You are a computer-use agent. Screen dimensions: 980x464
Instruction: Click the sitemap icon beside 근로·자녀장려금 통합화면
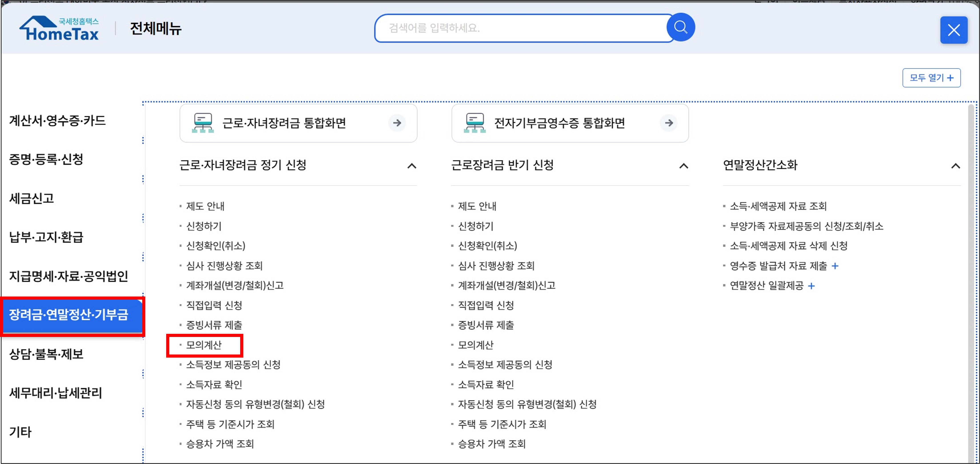coord(203,123)
